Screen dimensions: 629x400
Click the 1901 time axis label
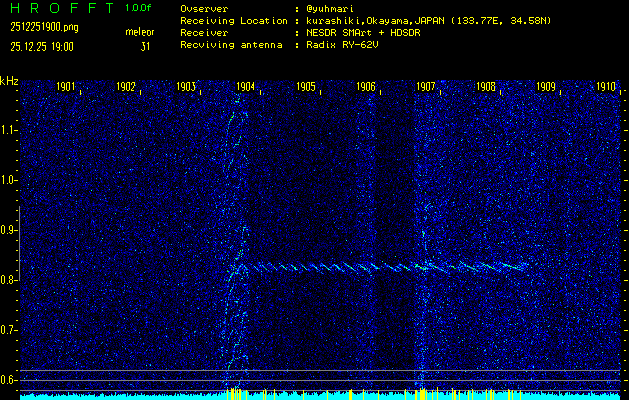coord(65,87)
